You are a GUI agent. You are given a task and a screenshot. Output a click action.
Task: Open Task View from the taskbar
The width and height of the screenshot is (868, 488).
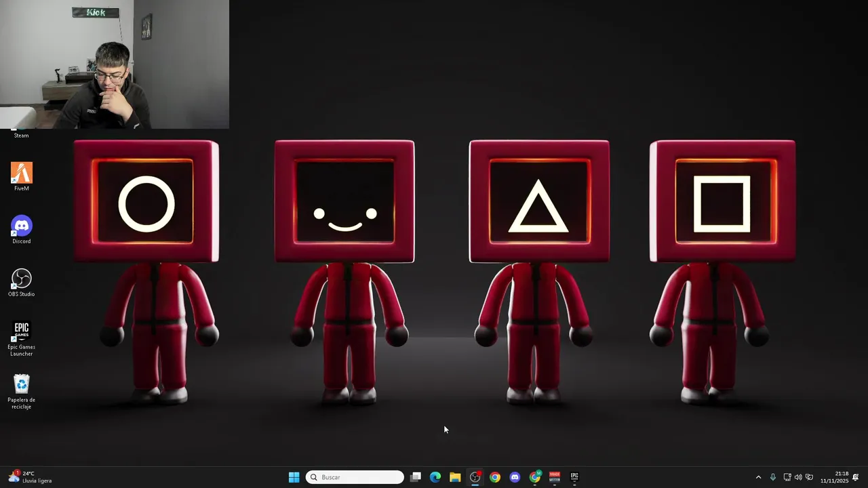(416, 477)
